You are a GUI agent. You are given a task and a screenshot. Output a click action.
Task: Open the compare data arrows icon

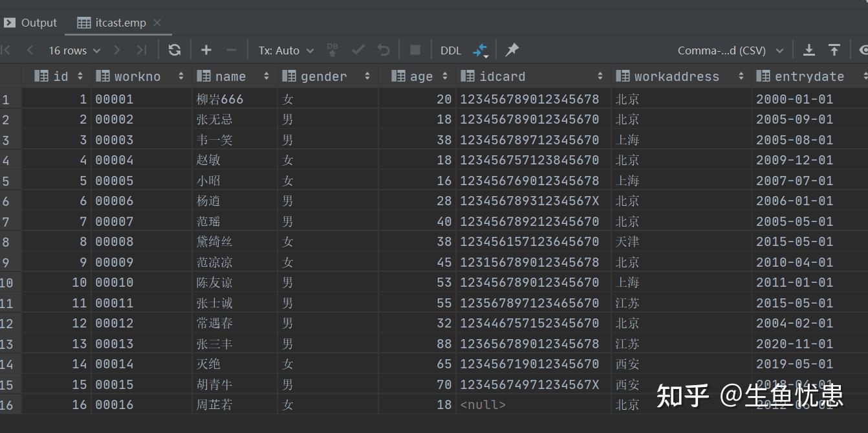click(x=480, y=50)
